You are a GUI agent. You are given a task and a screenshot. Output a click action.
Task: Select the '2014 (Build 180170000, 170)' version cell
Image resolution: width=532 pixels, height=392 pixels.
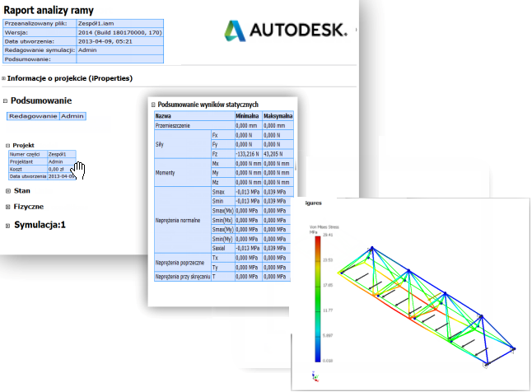coord(120,33)
